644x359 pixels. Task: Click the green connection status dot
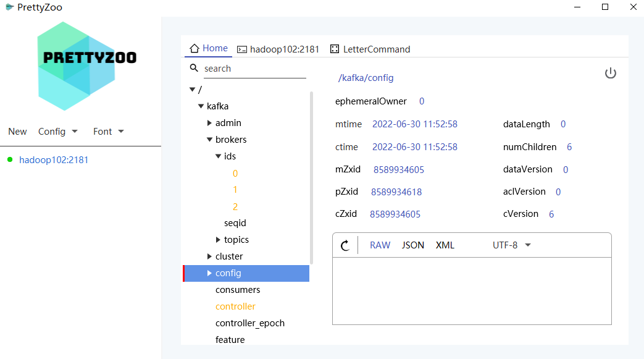tap(10, 159)
